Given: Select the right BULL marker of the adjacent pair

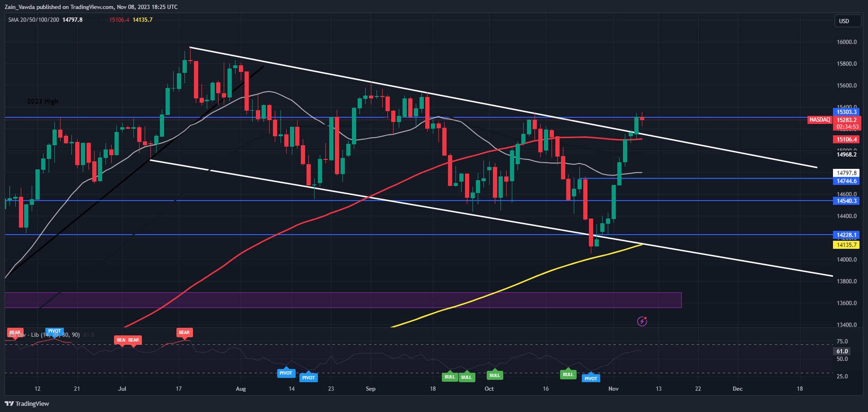Looking at the screenshot, I should click(x=466, y=377).
